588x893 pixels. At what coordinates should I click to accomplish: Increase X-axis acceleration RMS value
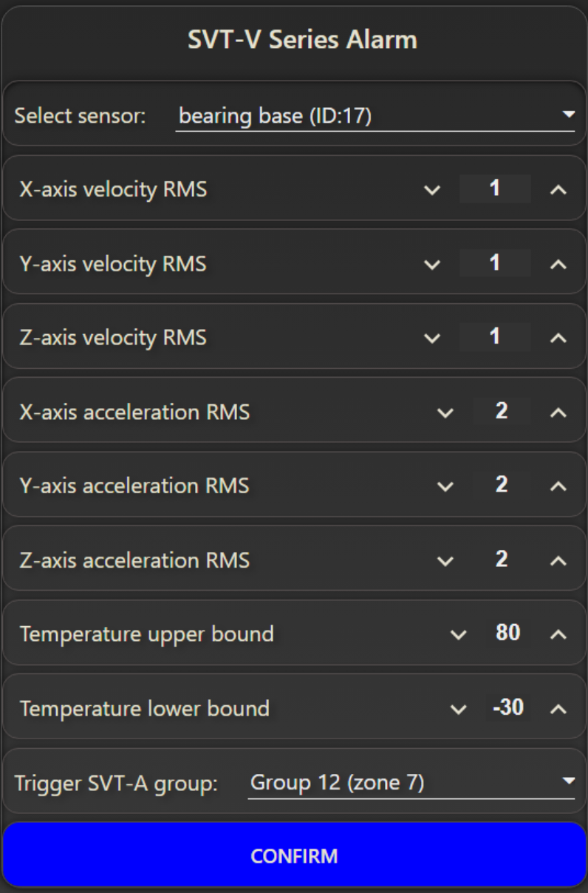(x=558, y=412)
